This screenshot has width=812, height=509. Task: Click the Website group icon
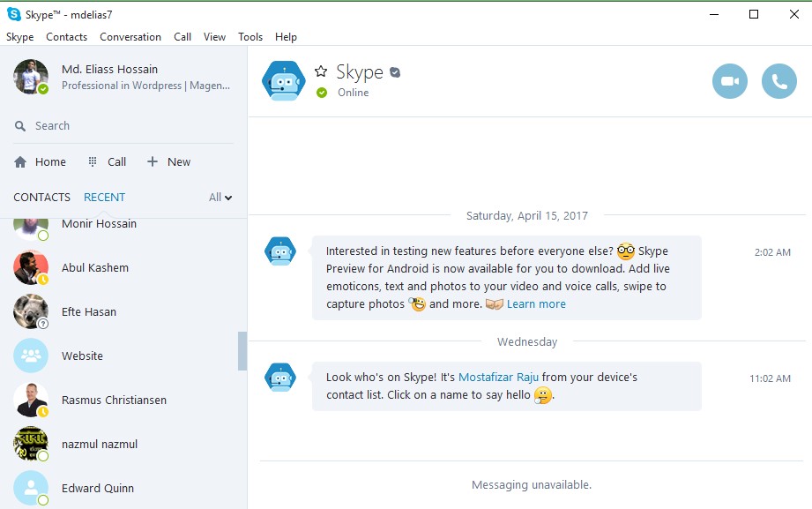point(31,356)
